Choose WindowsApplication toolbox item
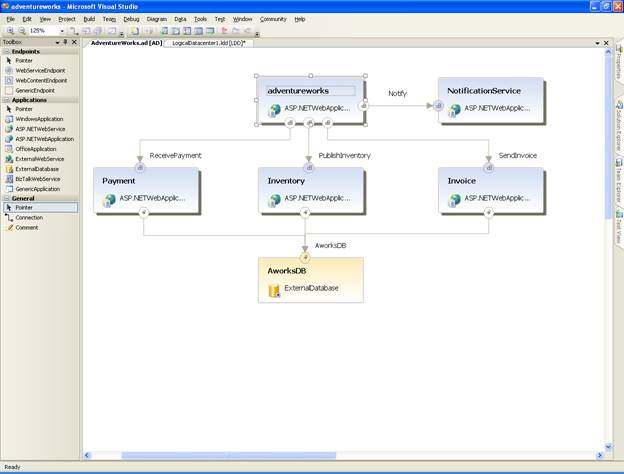The height and width of the screenshot is (474, 624). tap(40, 119)
